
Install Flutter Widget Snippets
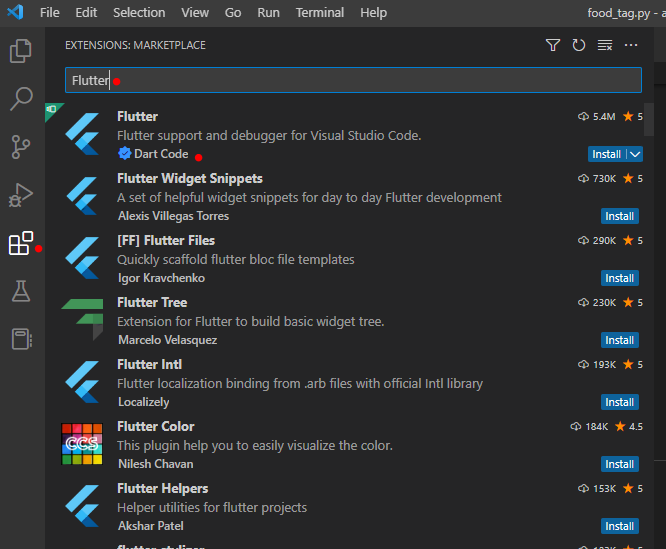coord(620,216)
